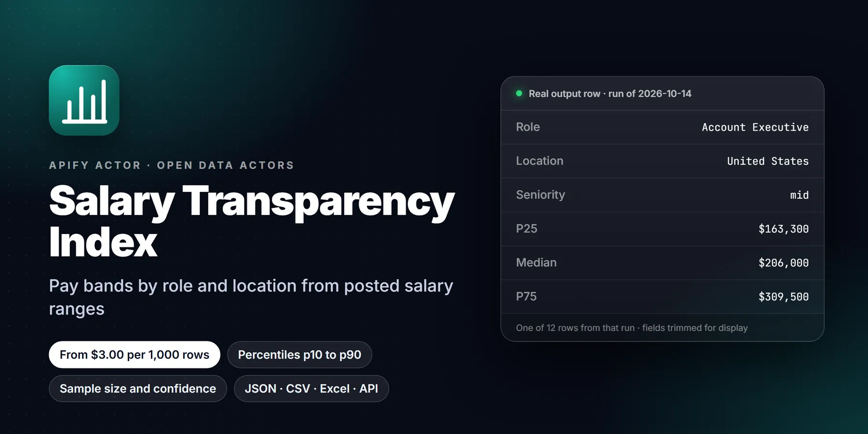Click the 'JSON · CSV · Excel · API' pill
This screenshot has width=868, height=434.
click(312, 389)
